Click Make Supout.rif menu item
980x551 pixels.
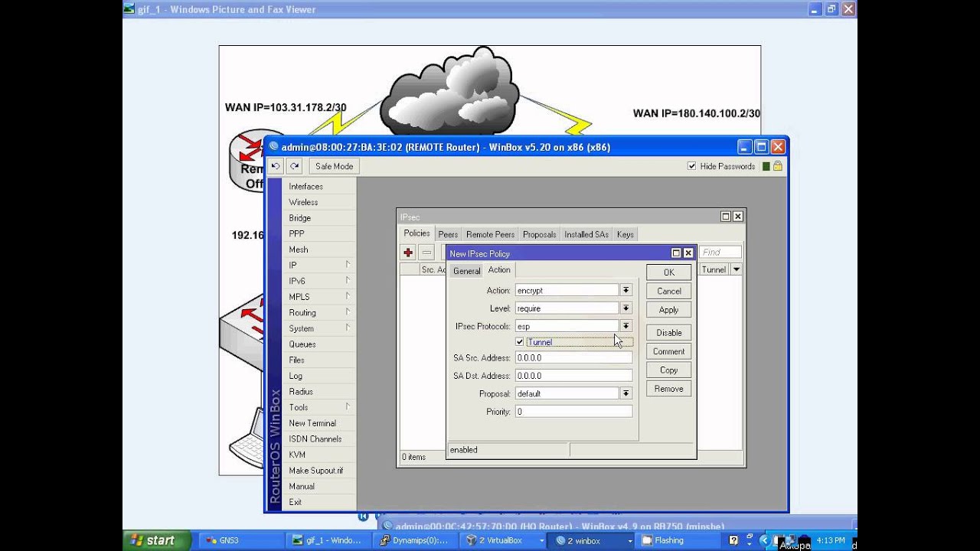319,471
